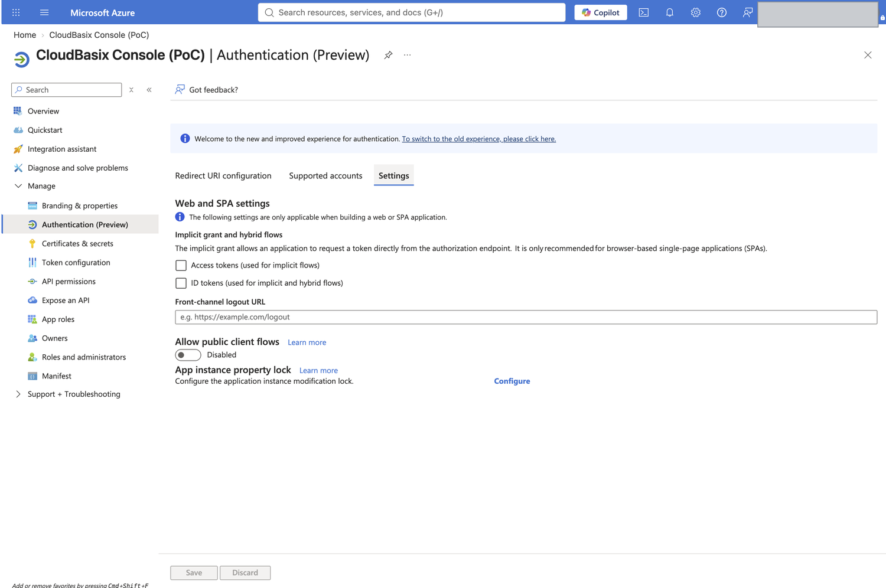Open the portal hamburger menu
This screenshot has height=588, width=886.
pos(44,12)
